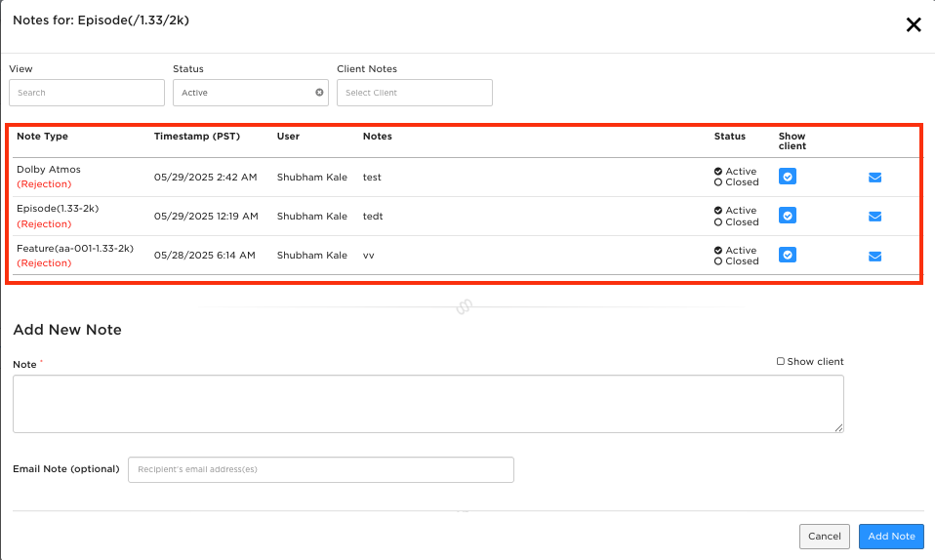Click the Notes column header
Viewport: 935px width, 560px height.
click(x=378, y=136)
